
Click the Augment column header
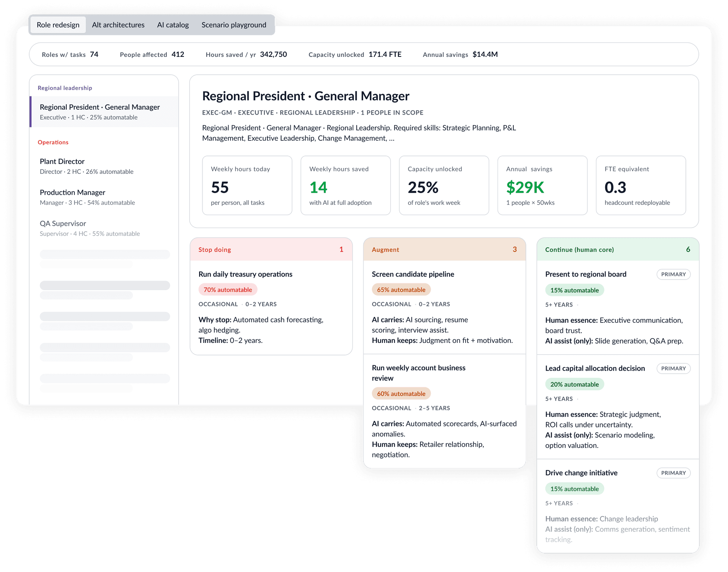pyautogui.click(x=444, y=250)
